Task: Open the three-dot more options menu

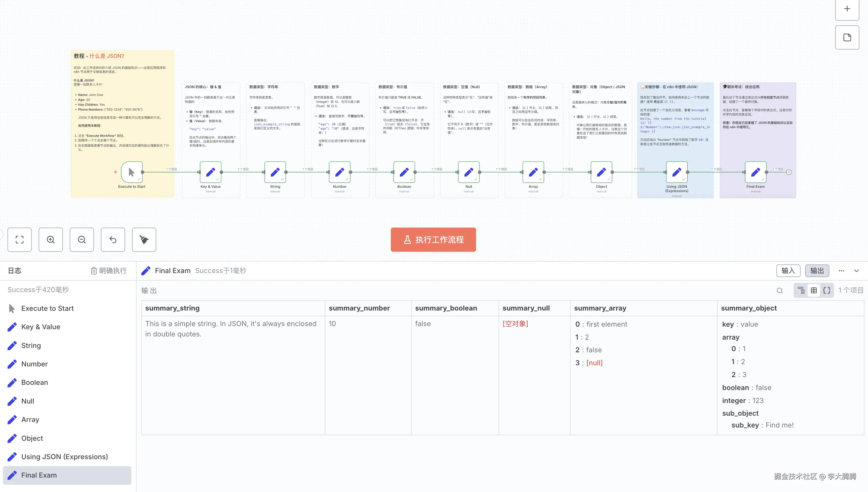Action: 841,271
